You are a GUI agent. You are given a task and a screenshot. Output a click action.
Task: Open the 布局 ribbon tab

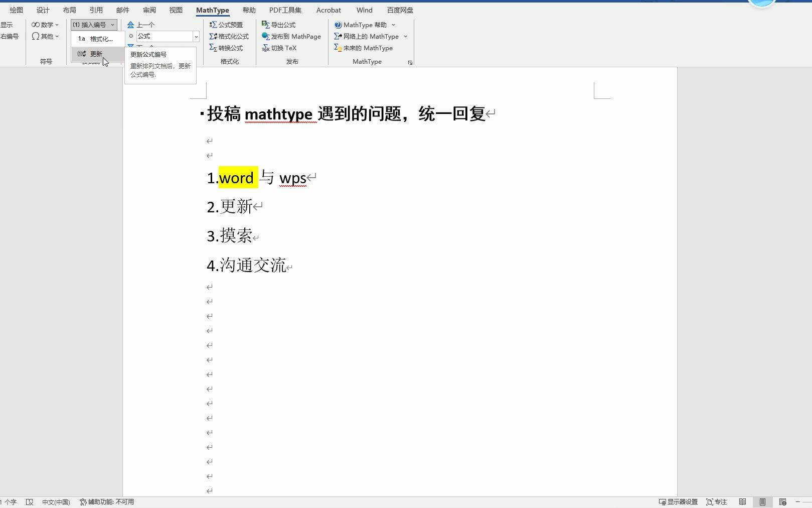pos(70,10)
